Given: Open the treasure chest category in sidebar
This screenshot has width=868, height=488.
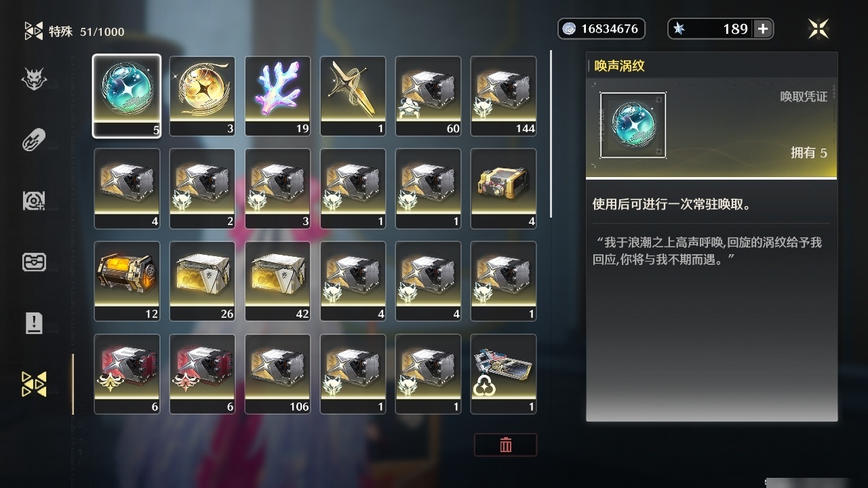Looking at the screenshot, I should [34, 262].
